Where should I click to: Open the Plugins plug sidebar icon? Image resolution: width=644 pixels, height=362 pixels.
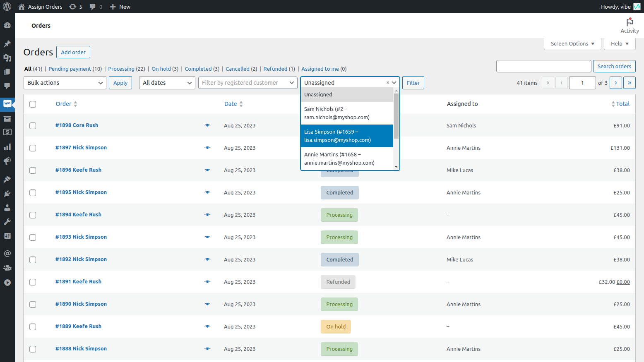point(7,193)
